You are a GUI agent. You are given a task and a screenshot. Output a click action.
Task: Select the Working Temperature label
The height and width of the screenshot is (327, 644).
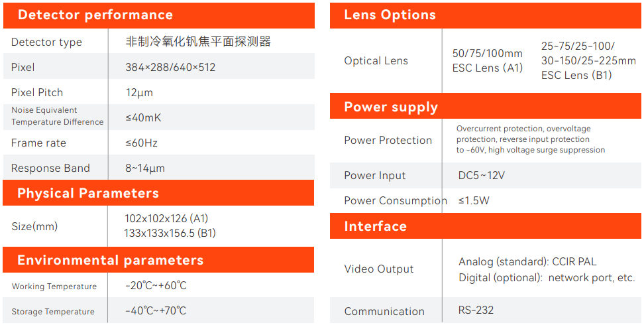54,287
